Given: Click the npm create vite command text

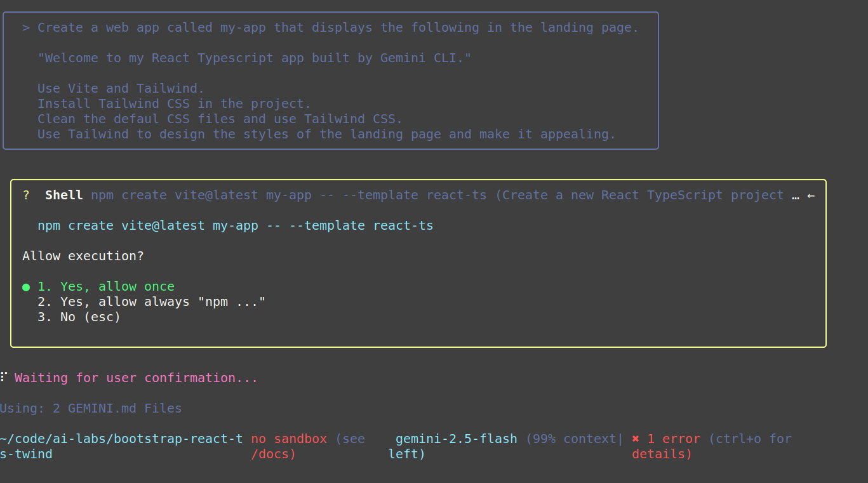Looking at the screenshot, I should (235, 225).
